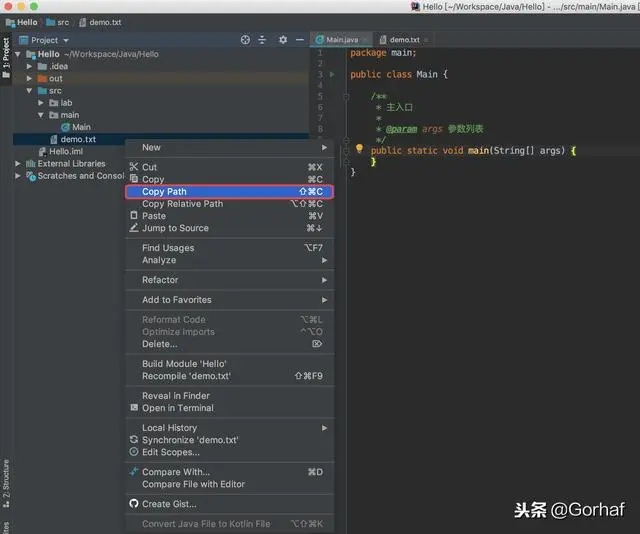
Task: Click the Cut scissors icon in context menu
Action: click(134, 167)
